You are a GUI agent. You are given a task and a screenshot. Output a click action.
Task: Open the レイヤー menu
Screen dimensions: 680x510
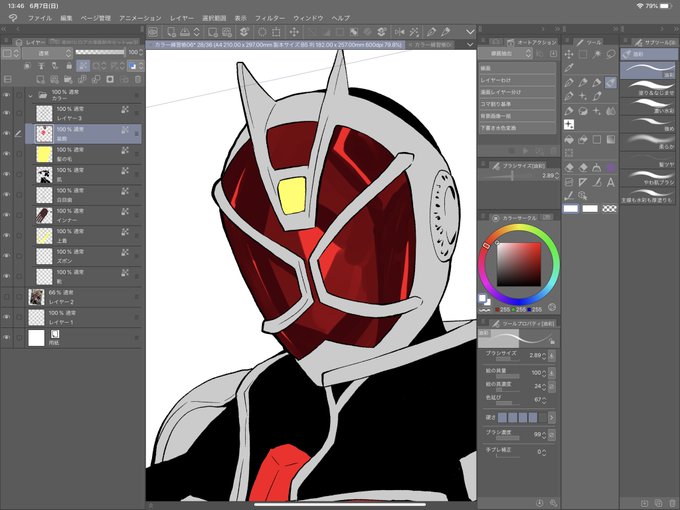point(182,18)
